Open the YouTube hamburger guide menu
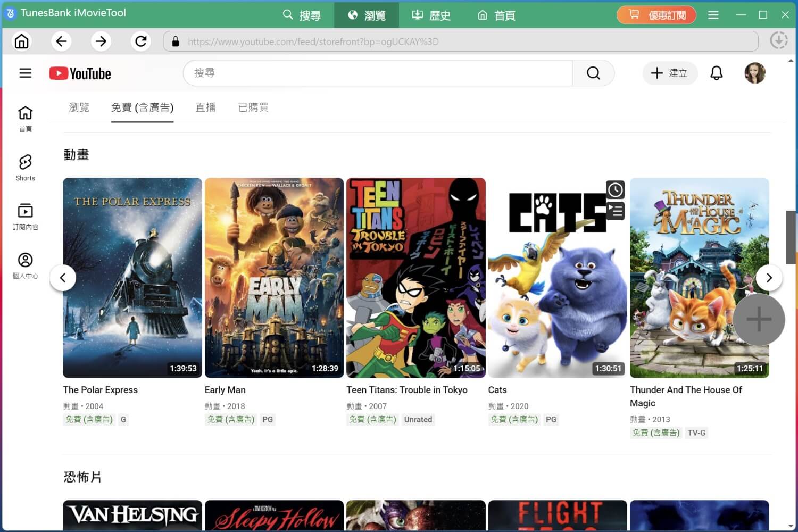This screenshot has height=532, width=798. pos(26,73)
